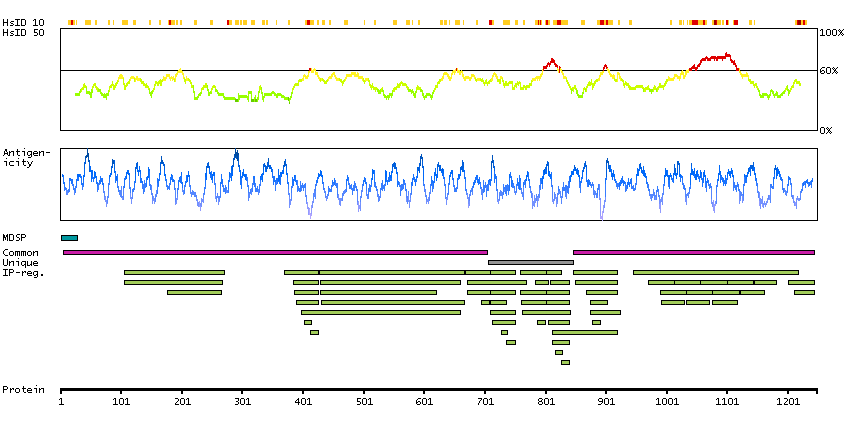Click the 0% identity scale label
Screen dimensions: 850x430
[x=828, y=130]
